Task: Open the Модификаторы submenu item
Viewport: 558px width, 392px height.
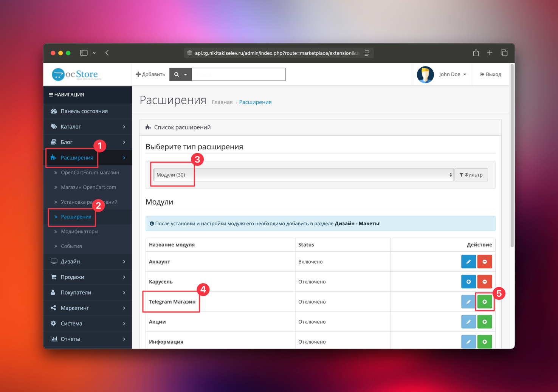Action: coord(79,231)
